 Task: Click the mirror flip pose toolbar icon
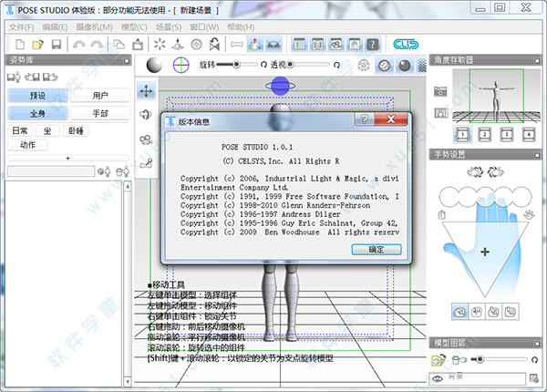(x=214, y=45)
